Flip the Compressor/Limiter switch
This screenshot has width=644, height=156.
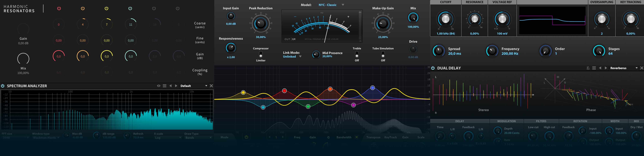pos(261,54)
